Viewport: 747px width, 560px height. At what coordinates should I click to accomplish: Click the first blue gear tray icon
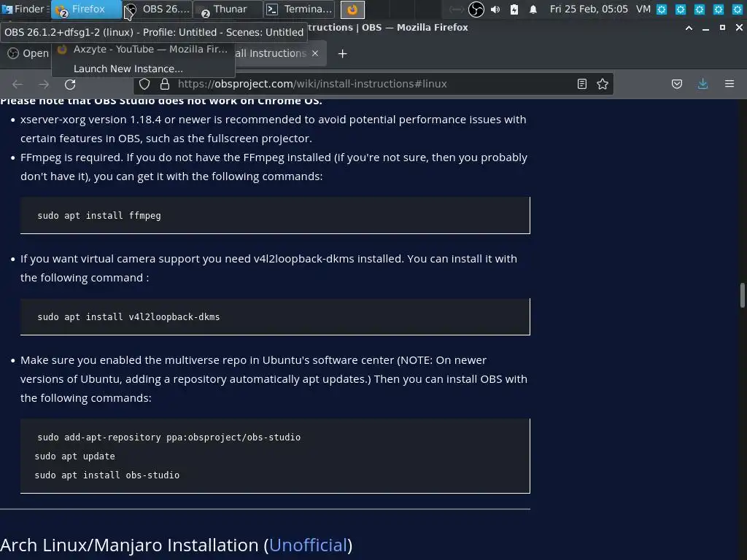[661, 9]
